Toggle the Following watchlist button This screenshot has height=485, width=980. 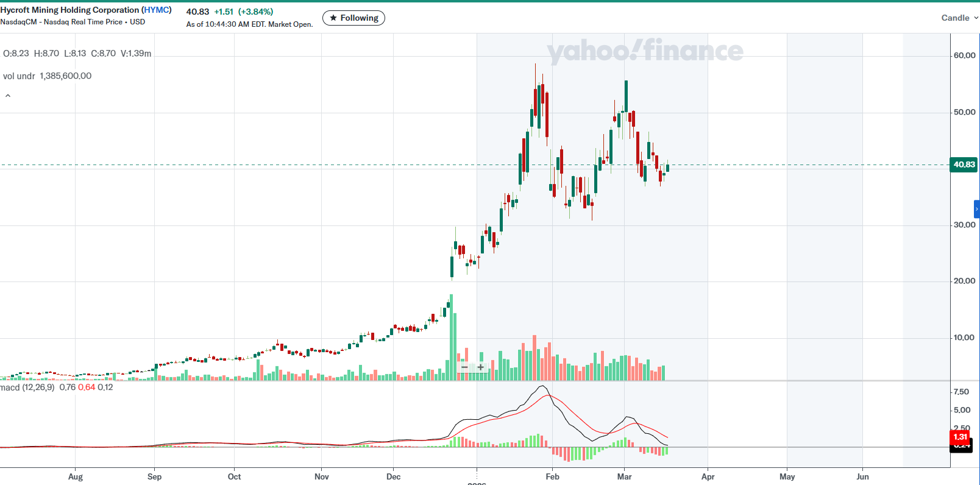tap(353, 18)
